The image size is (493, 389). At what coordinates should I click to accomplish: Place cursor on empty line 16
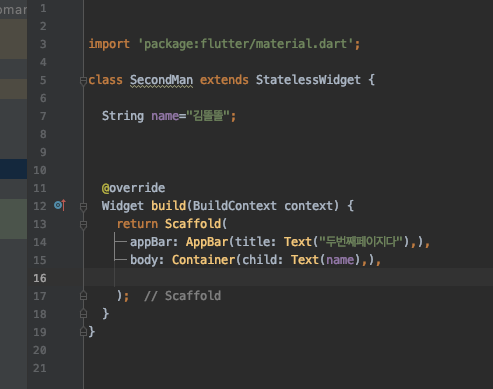coord(287,278)
